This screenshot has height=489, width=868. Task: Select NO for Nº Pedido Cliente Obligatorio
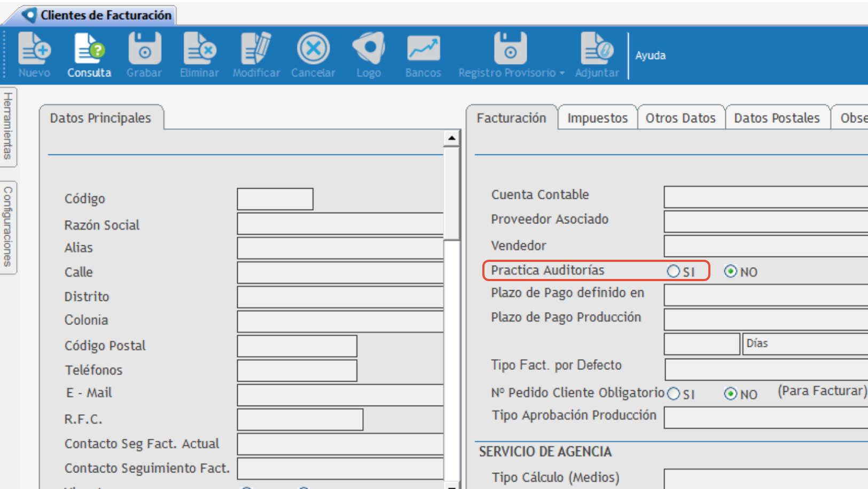pyautogui.click(x=730, y=394)
